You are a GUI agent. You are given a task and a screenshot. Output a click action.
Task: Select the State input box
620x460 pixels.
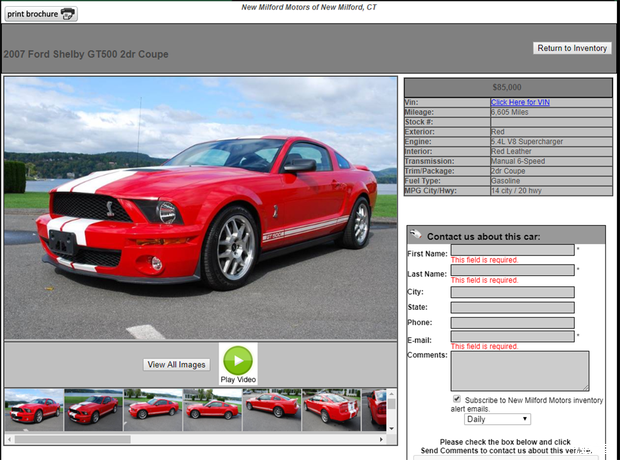click(512, 307)
